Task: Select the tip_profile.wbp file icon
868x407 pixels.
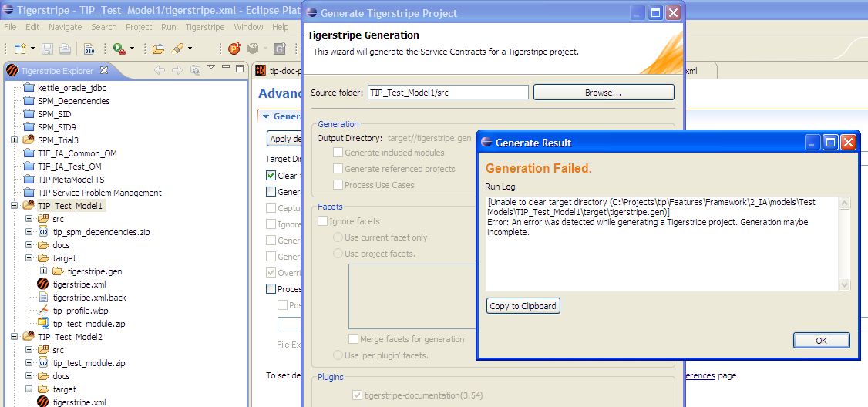Action: (x=43, y=311)
